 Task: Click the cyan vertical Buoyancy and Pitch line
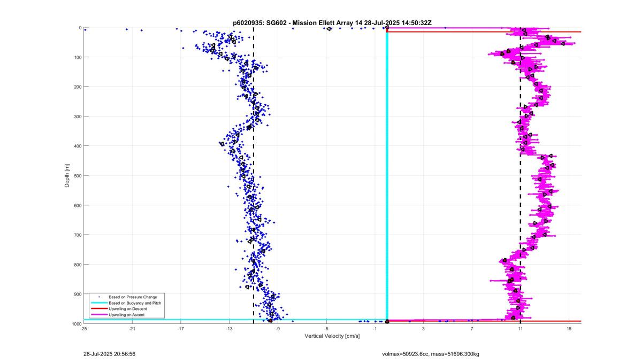point(387,175)
